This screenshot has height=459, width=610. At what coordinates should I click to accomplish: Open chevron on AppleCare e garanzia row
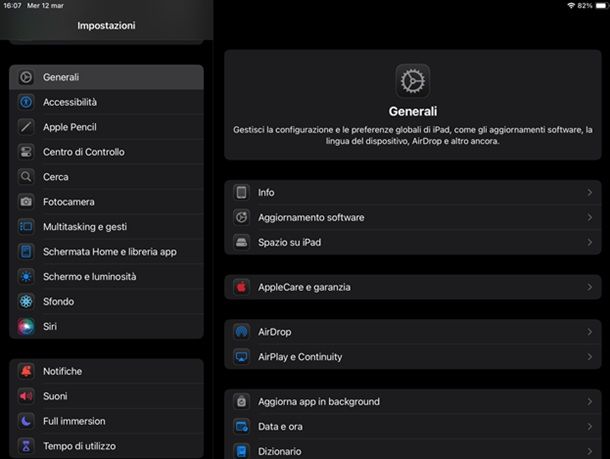pos(590,287)
